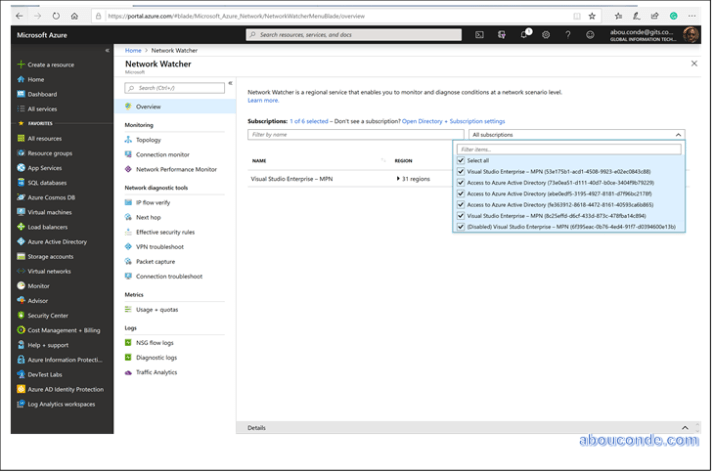This screenshot has width=714, height=472.
Task: Open the notifications bell icon
Action: [524, 34]
